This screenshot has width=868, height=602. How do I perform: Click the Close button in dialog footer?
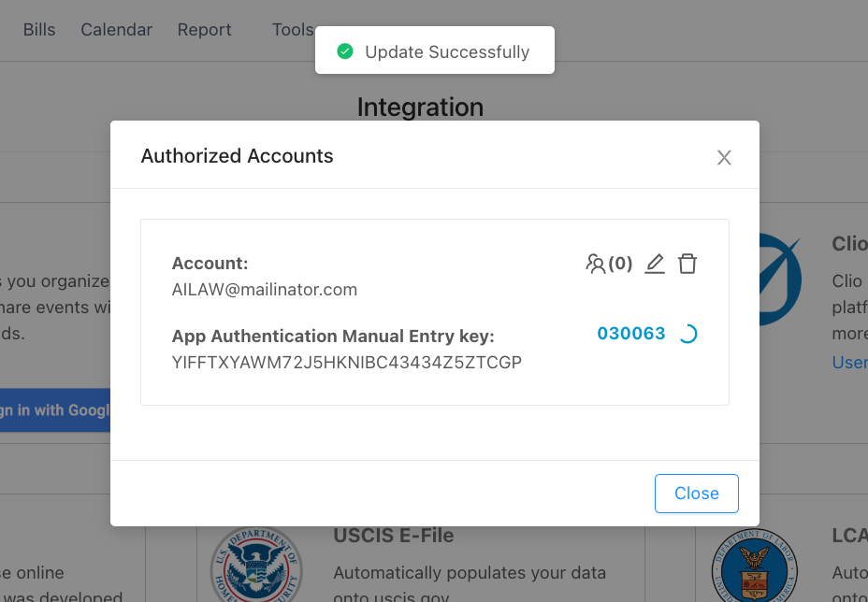point(697,494)
